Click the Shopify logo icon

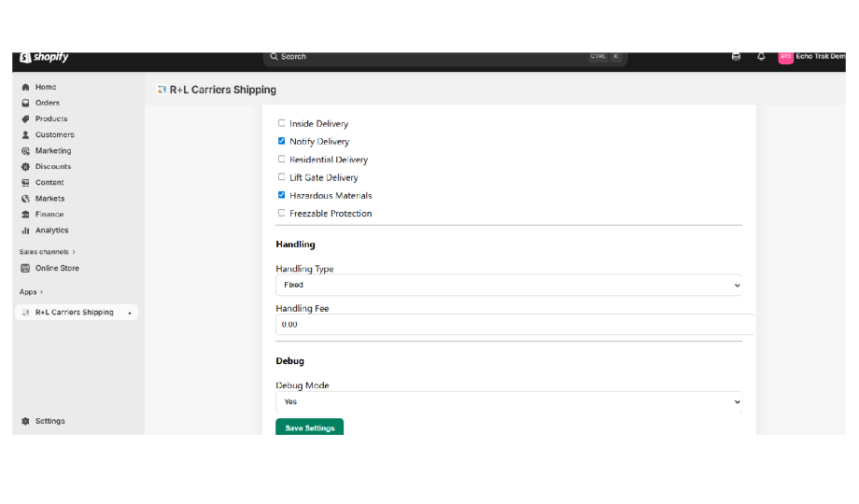coord(25,57)
